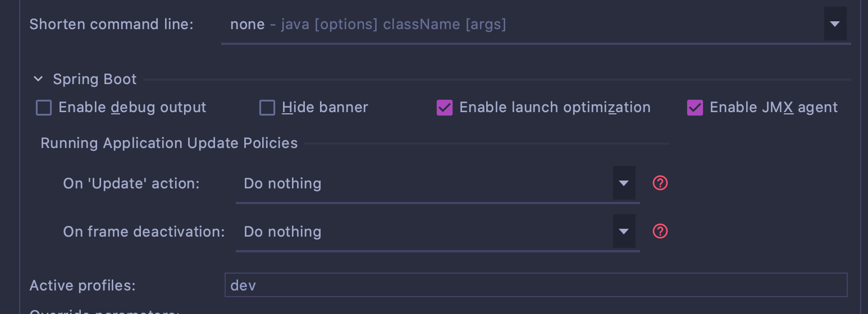Viewport: 868px width, 314px height.
Task: Tick the Hide banner checkbox
Action: (267, 108)
